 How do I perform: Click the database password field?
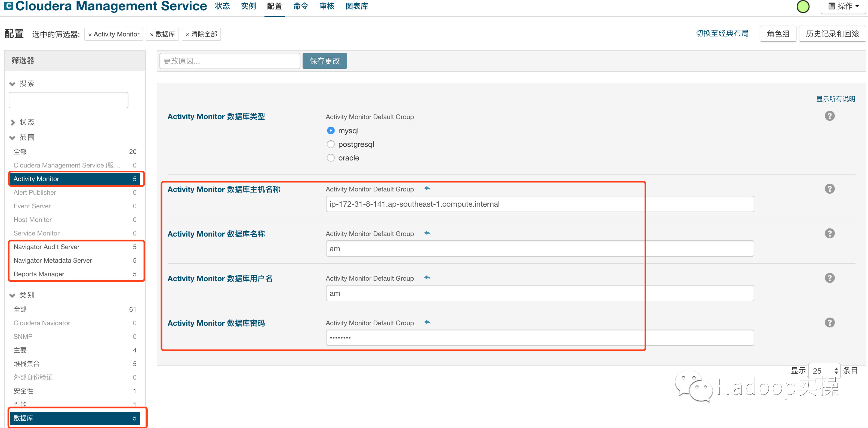(540, 338)
